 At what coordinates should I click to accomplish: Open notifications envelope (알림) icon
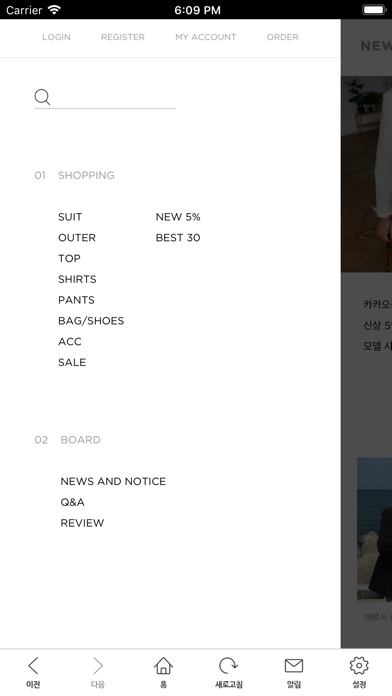[x=293, y=666]
